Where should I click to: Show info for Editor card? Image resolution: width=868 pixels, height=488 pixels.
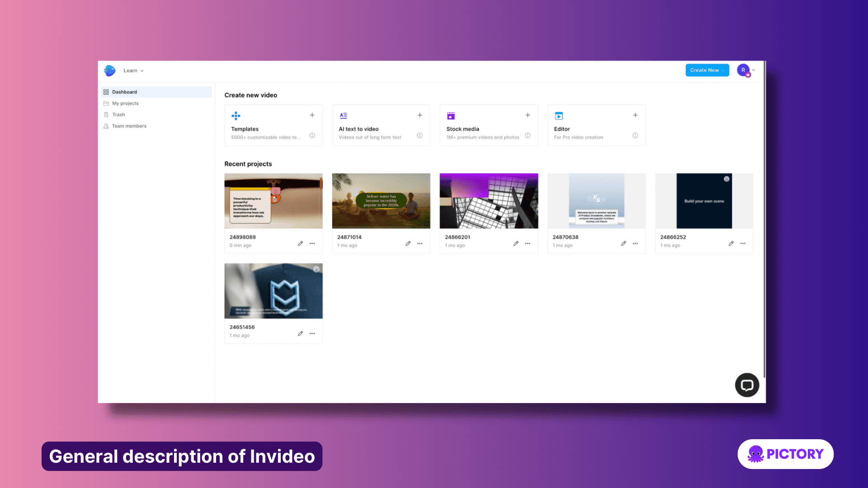[635, 136]
